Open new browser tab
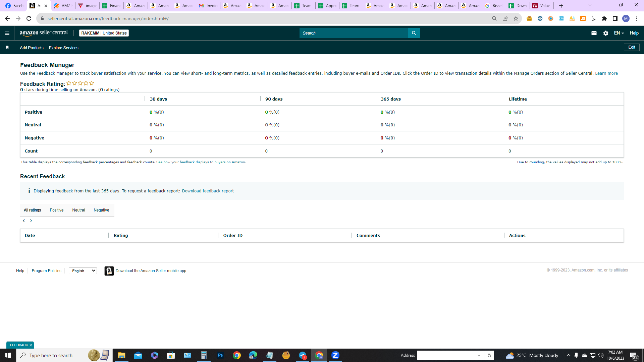This screenshot has width=644, height=362. (561, 6)
